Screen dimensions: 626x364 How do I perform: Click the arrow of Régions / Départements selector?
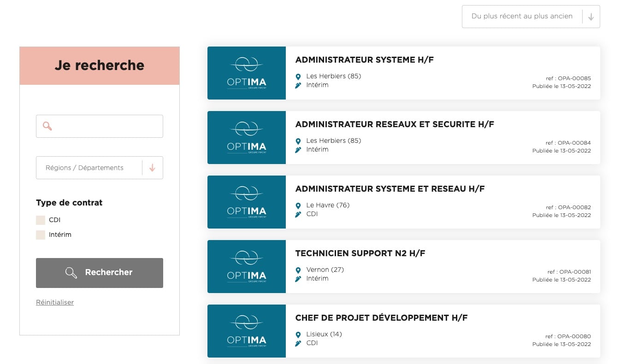tap(152, 168)
